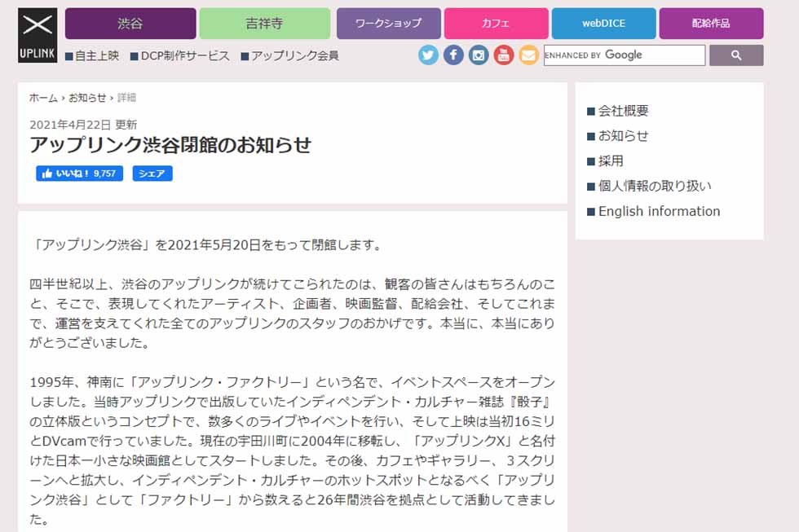Open the Facebook social icon
Screen dimensions: 799x532
click(453, 55)
